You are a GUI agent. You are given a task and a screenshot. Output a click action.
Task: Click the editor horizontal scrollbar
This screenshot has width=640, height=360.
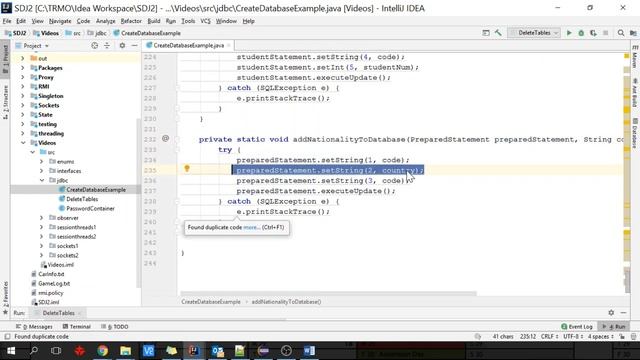click(x=329, y=293)
